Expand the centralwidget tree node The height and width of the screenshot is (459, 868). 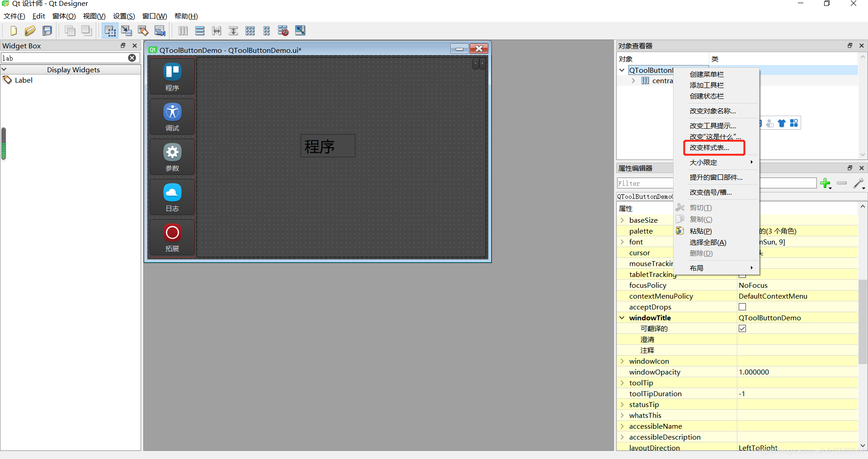(x=633, y=81)
